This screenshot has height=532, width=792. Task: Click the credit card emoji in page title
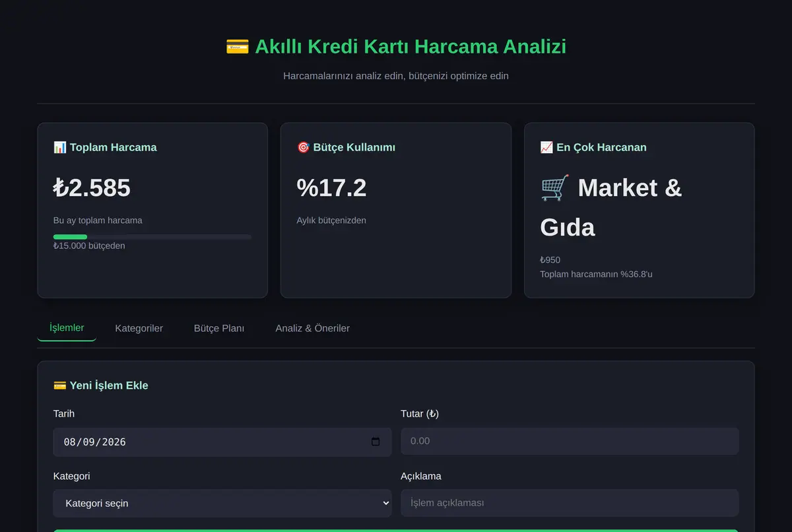click(237, 47)
